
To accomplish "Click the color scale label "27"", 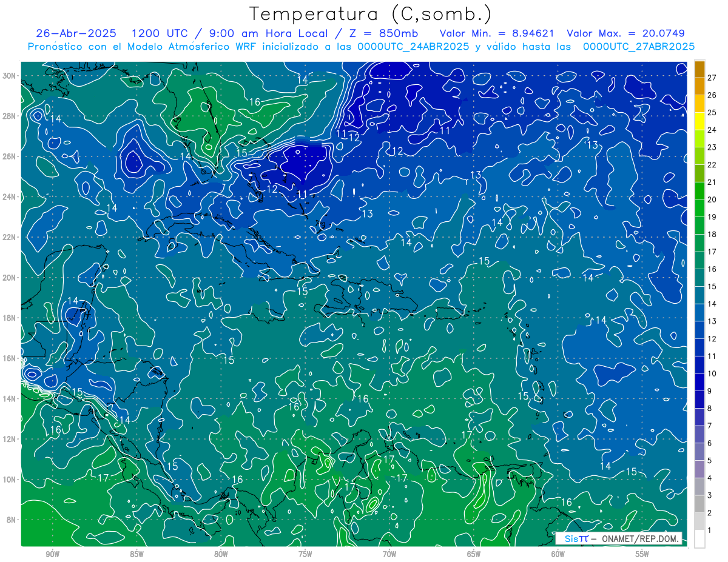I will point(712,78).
